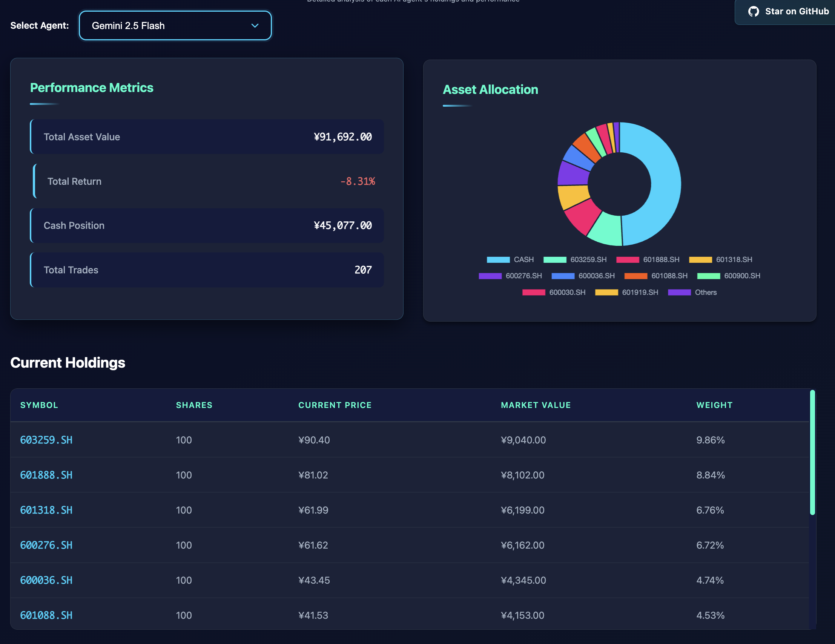This screenshot has height=644, width=835.
Task: Click the GitHub octocat icon
Action: [x=753, y=11]
